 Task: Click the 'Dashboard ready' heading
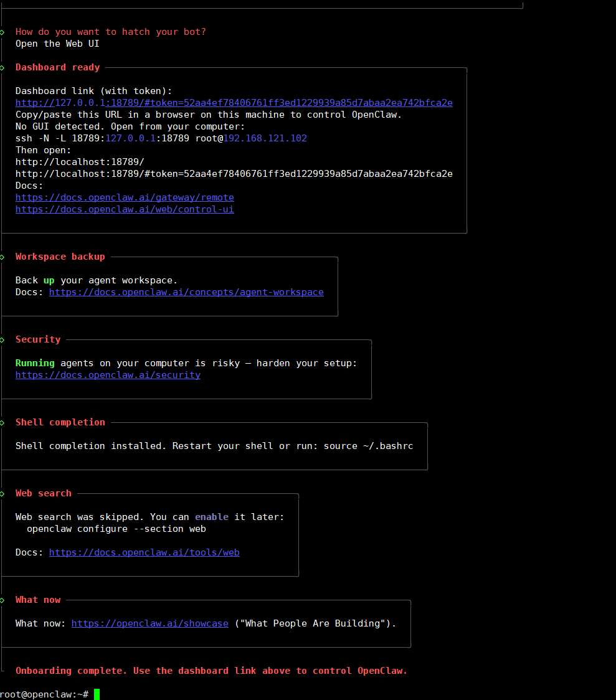tap(57, 67)
